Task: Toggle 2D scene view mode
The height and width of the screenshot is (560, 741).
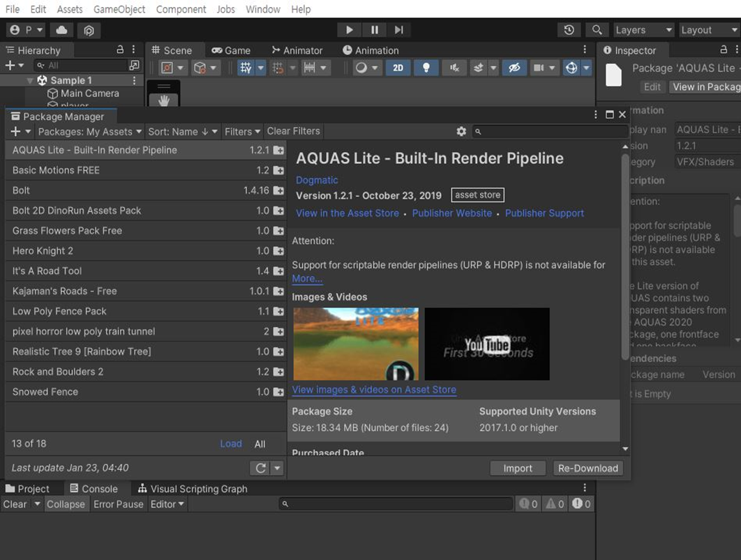Action: (398, 68)
